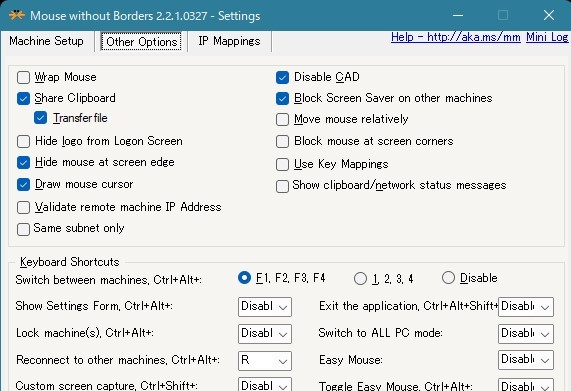Select the Disable radio button for switching
This screenshot has height=391, width=571.
(448, 277)
